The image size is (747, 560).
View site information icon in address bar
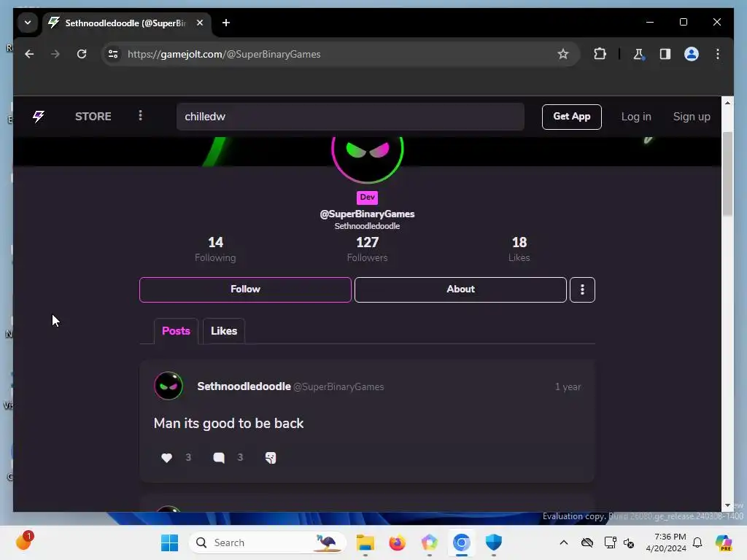pos(113,54)
